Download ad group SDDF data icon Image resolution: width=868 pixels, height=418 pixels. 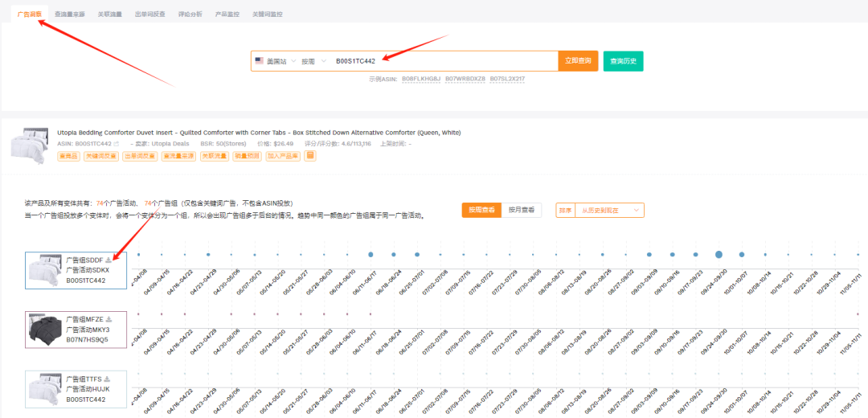coord(108,259)
